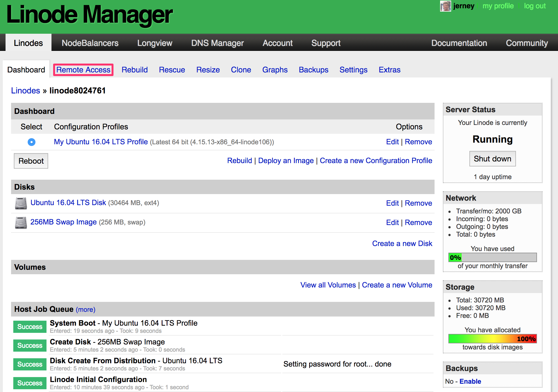Select the My Ubuntu 16.04 LTS Profile radio button
The width and height of the screenshot is (558, 392).
pos(32,142)
